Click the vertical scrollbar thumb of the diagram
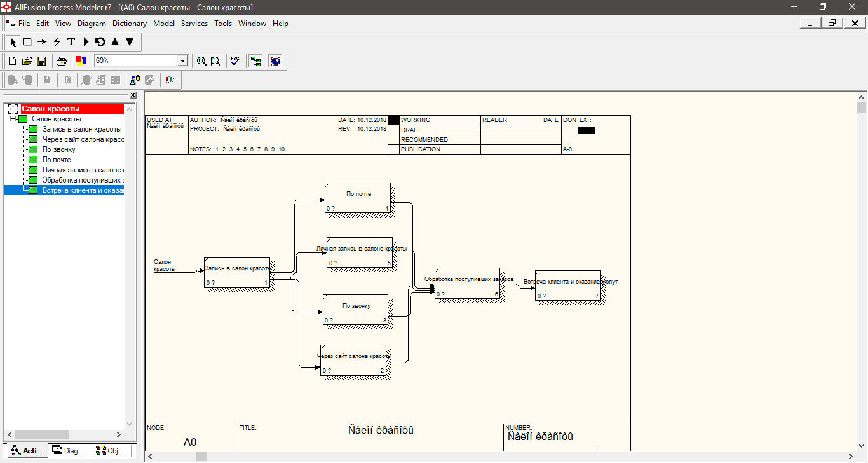The height and width of the screenshot is (463, 868). click(861, 108)
